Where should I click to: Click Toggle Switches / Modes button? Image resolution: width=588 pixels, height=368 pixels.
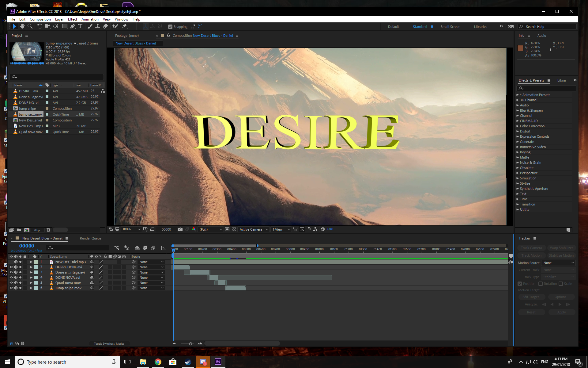pyautogui.click(x=109, y=343)
